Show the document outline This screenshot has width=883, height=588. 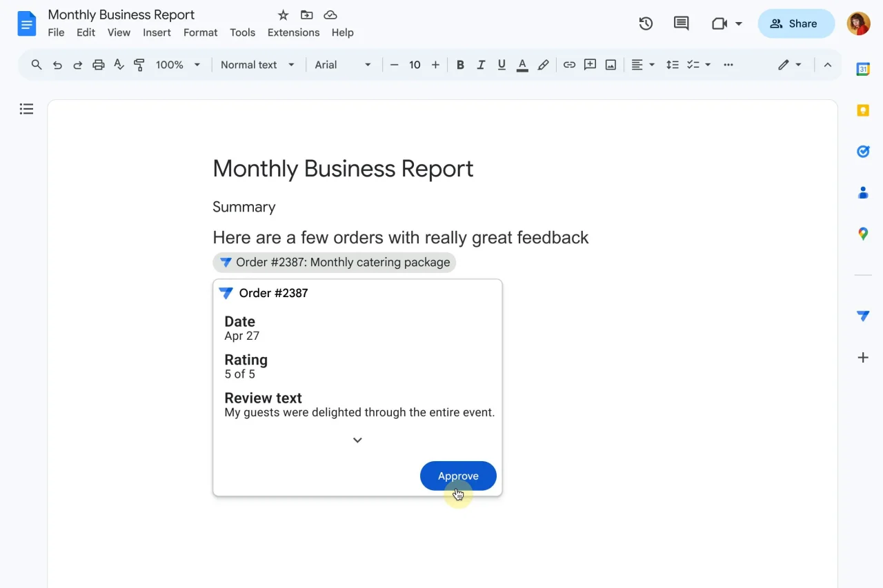click(x=26, y=109)
